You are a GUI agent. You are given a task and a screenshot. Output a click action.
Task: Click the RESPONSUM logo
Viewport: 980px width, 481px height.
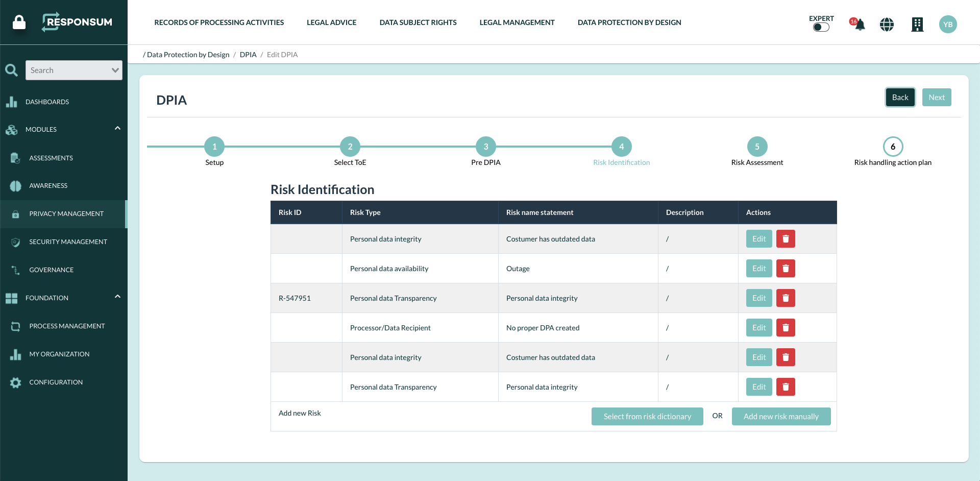[x=77, y=22]
